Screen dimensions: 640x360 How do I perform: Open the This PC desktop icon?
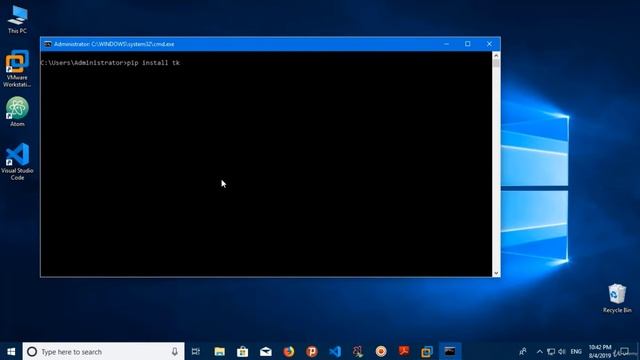click(17, 20)
